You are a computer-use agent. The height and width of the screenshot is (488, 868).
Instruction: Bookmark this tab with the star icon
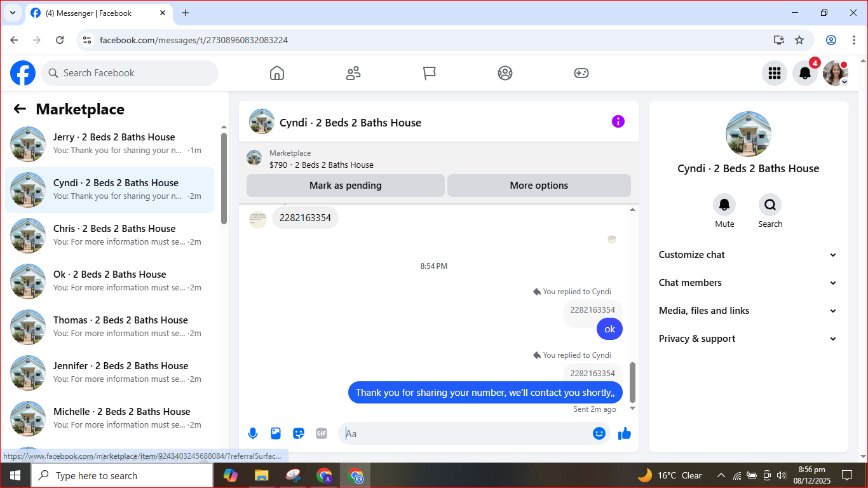[799, 40]
